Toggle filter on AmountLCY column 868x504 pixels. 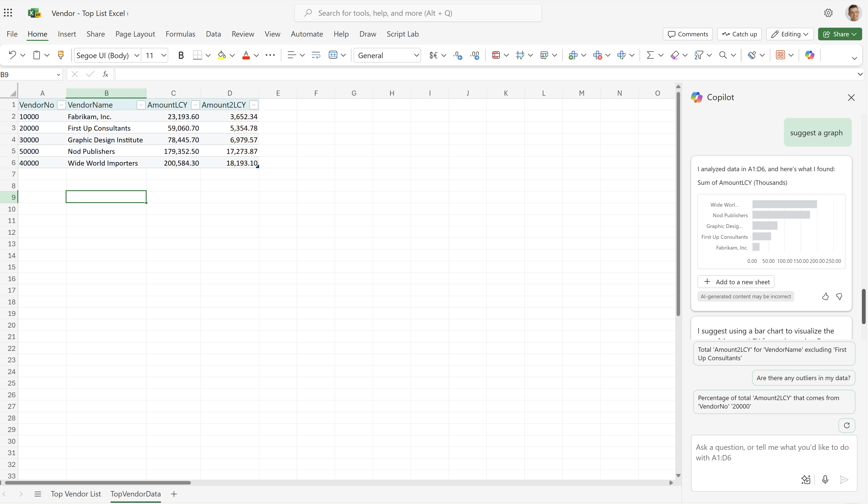point(195,105)
